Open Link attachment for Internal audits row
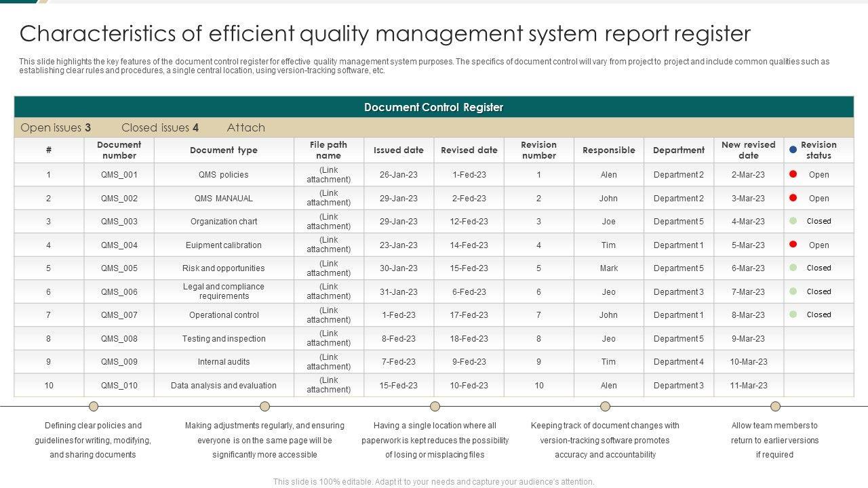This screenshot has height=488, width=868. point(329,362)
